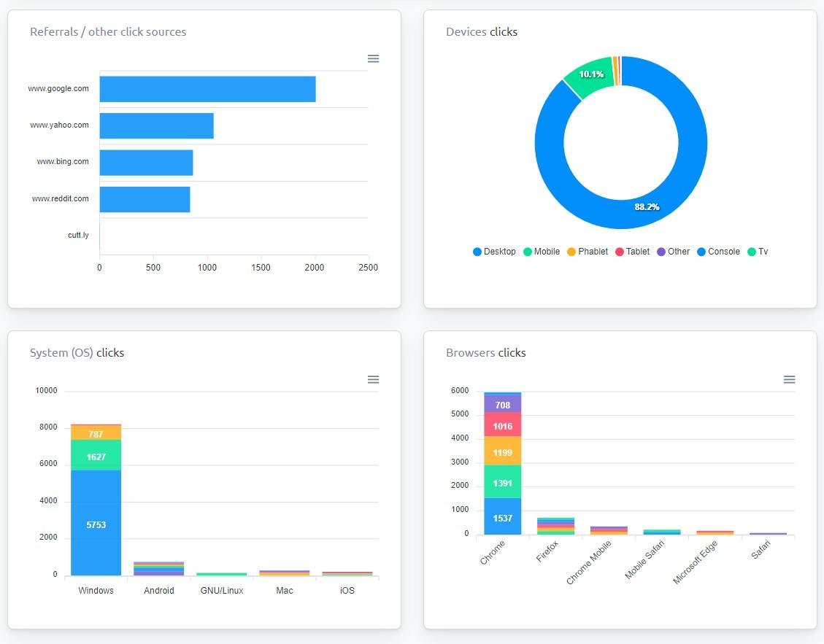Toggle Tv series in Devices legend
The image size is (824, 644).
[x=758, y=252]
